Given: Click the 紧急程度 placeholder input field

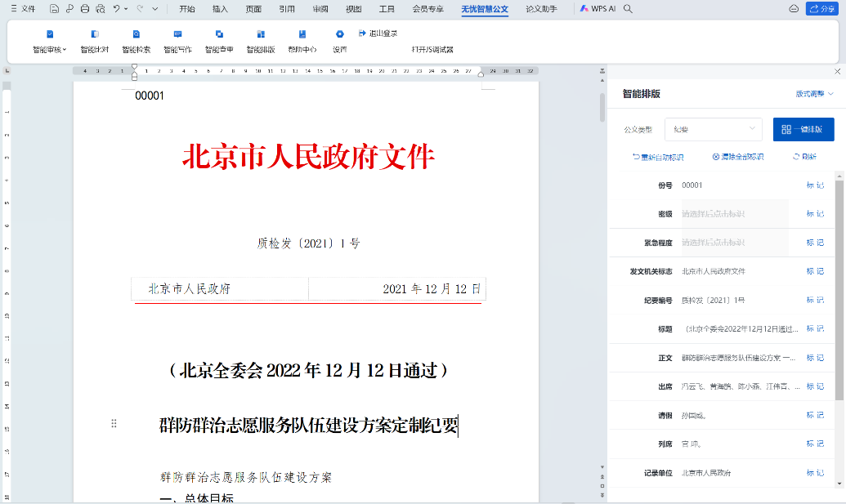Looking at the screenshot, I should (x=734, y=243).
